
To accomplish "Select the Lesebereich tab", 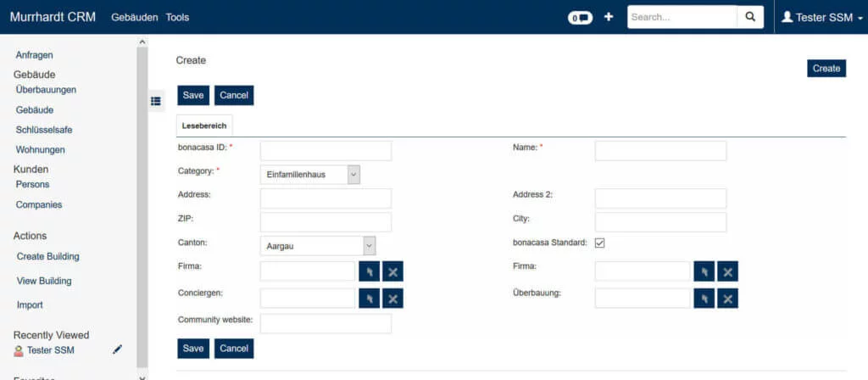I will point(204,126).
